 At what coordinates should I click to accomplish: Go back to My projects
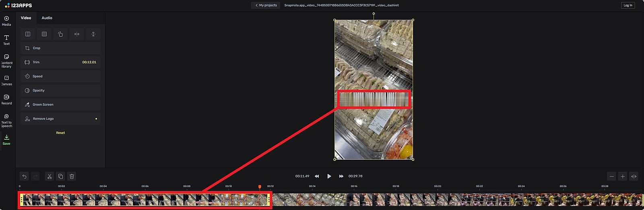(x=266, y=5)
